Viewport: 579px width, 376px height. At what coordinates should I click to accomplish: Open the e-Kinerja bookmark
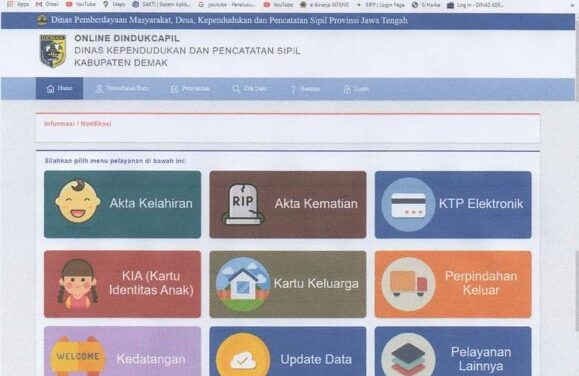coord(324,5)
